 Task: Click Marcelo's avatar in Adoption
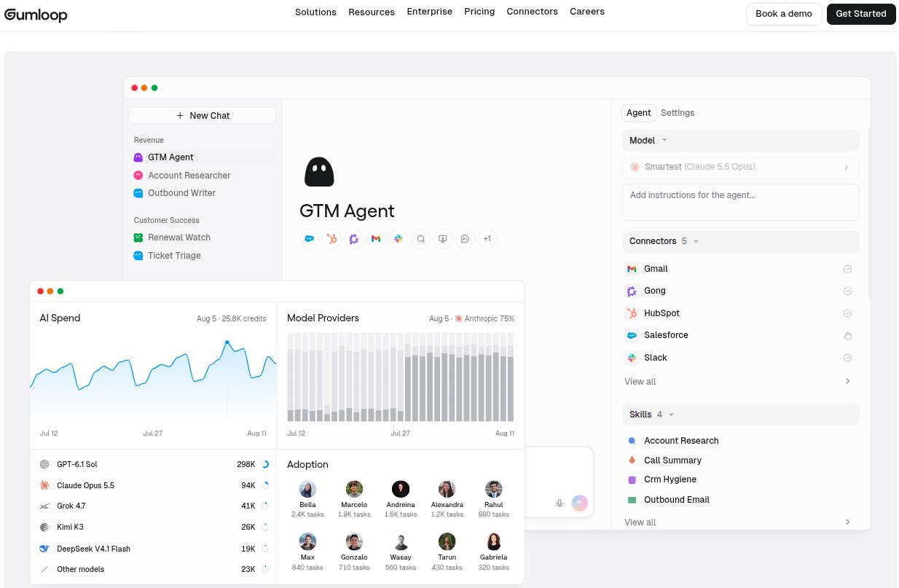coord(354,489)
